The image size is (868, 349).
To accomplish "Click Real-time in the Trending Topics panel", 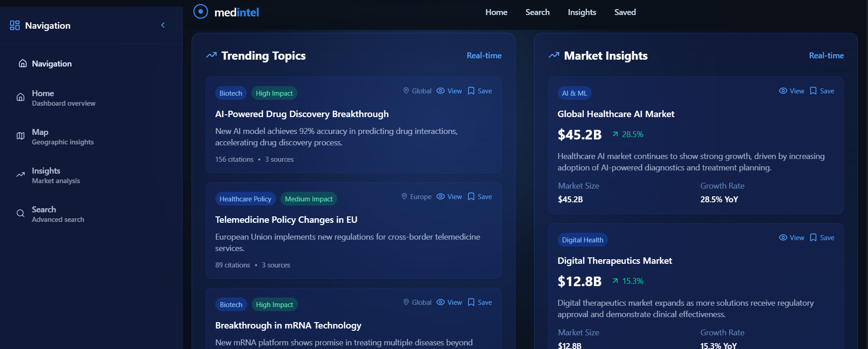I will (484, 55).
